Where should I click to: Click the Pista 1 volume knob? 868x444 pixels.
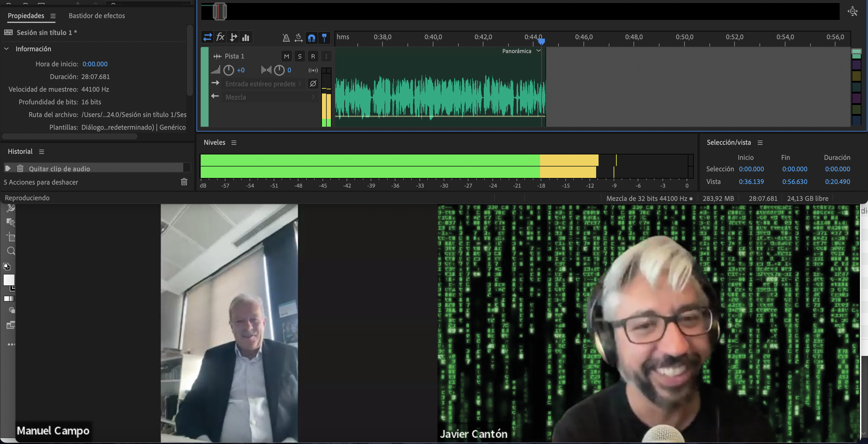point(229,70)
